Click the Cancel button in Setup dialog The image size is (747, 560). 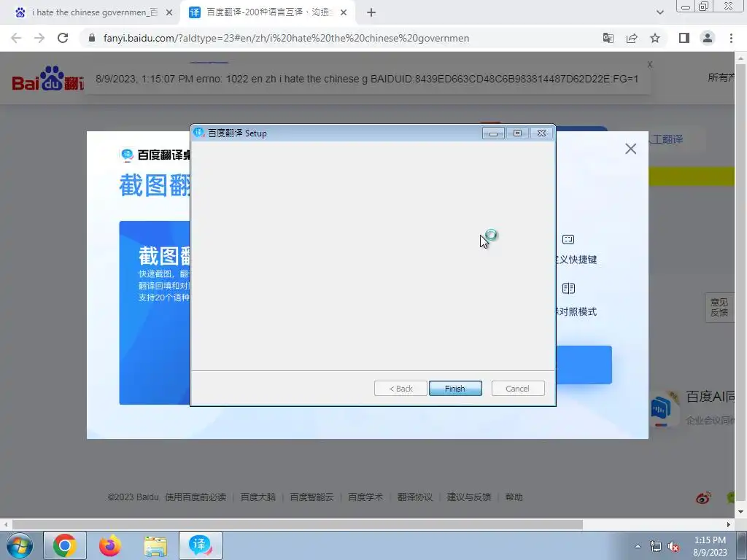pos(517,389)
